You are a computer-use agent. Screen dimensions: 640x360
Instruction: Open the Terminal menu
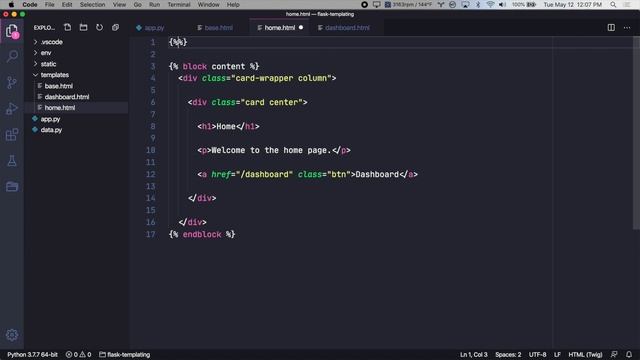[x=179, y=5]
